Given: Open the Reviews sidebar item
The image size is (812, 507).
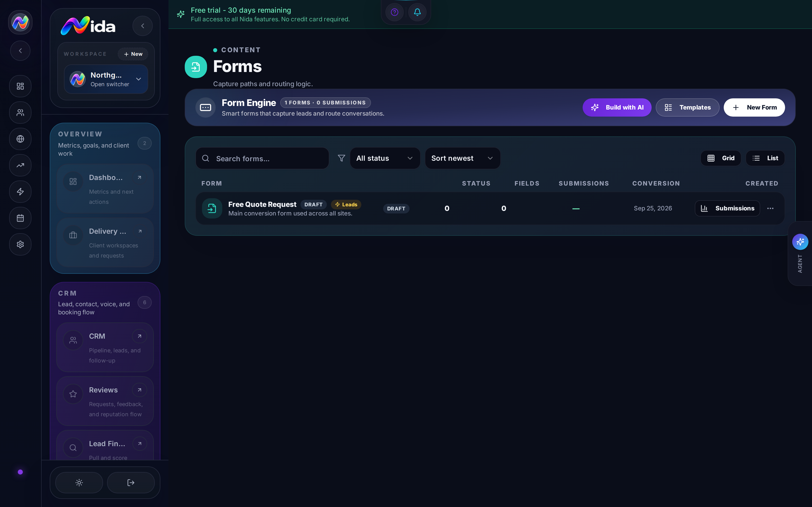Looking at the screenshot, I should point(105,401).
